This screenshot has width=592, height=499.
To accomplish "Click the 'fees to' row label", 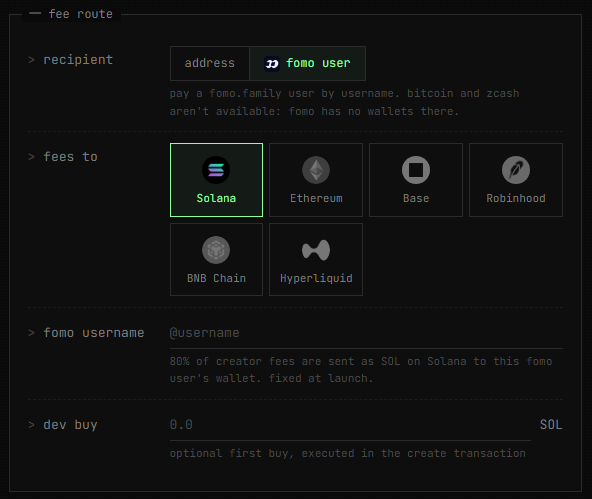I will (71, 157).
